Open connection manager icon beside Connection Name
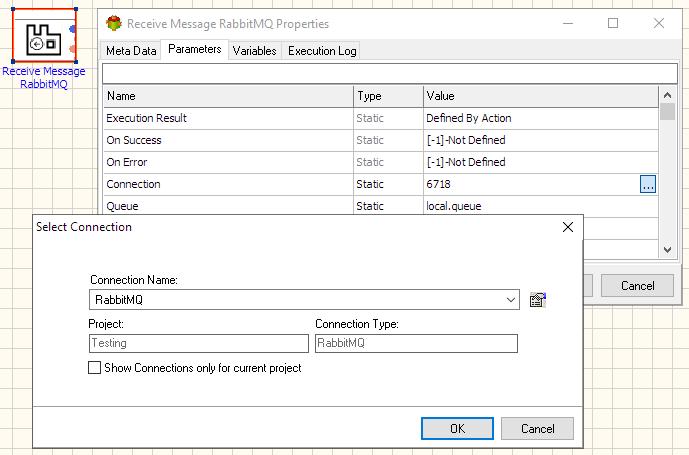The height and width of the screenshot is (455, 689). click(537, 300)
